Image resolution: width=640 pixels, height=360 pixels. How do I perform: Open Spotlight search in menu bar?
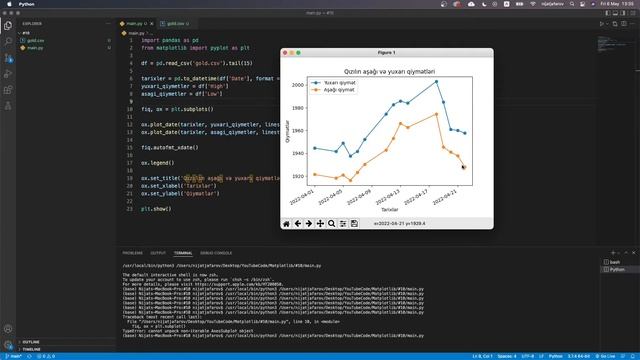tap(572, 4)
